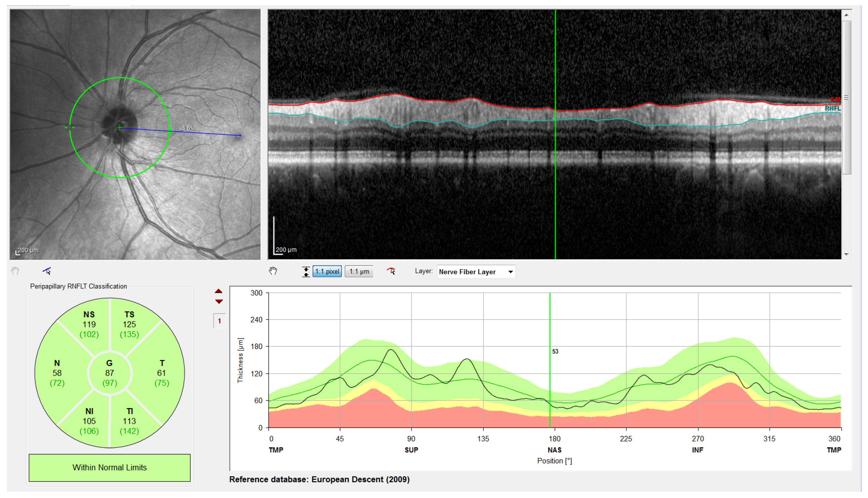Open the Layer dropdown showing Nerve Fiber Layer
This screenshot has height=498, width=868.
[476, 272]
